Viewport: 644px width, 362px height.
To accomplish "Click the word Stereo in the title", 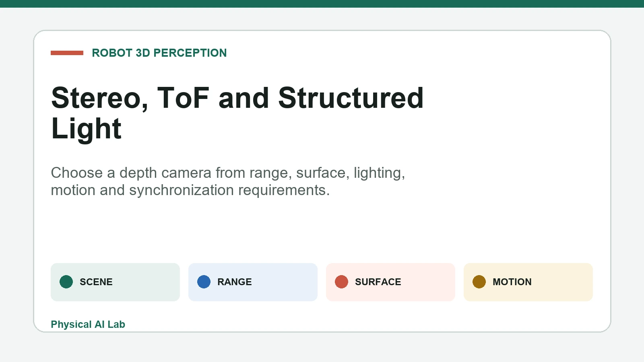I will (100, 98).
